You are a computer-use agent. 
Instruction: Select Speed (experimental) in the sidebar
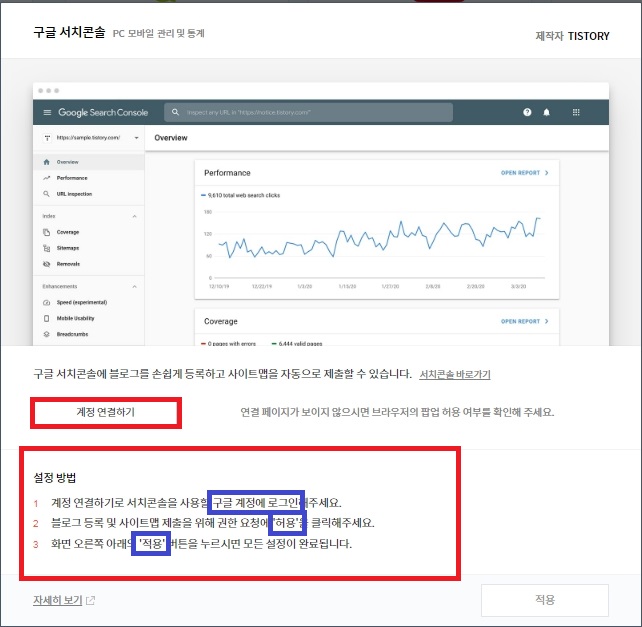(x=88, y=302)
